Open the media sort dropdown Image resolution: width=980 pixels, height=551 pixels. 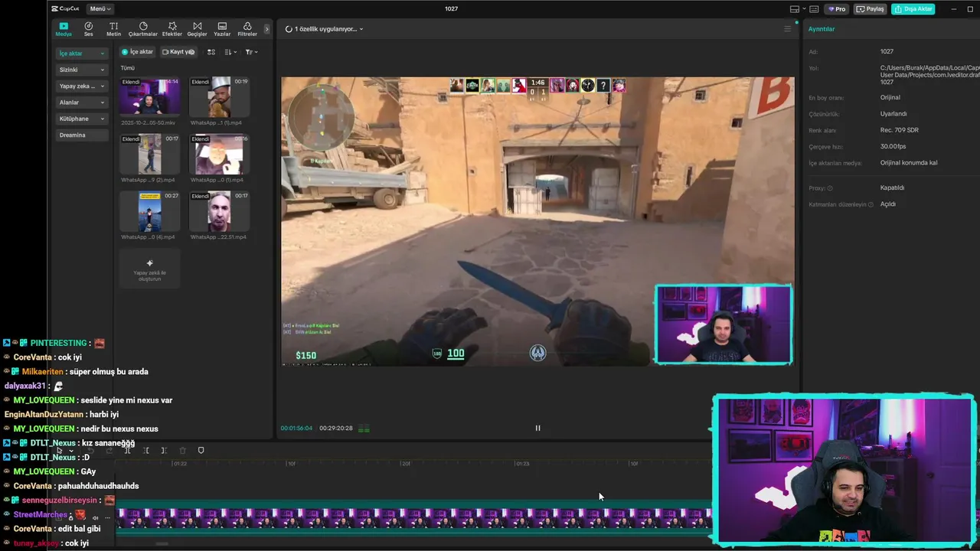coord(230,52)
